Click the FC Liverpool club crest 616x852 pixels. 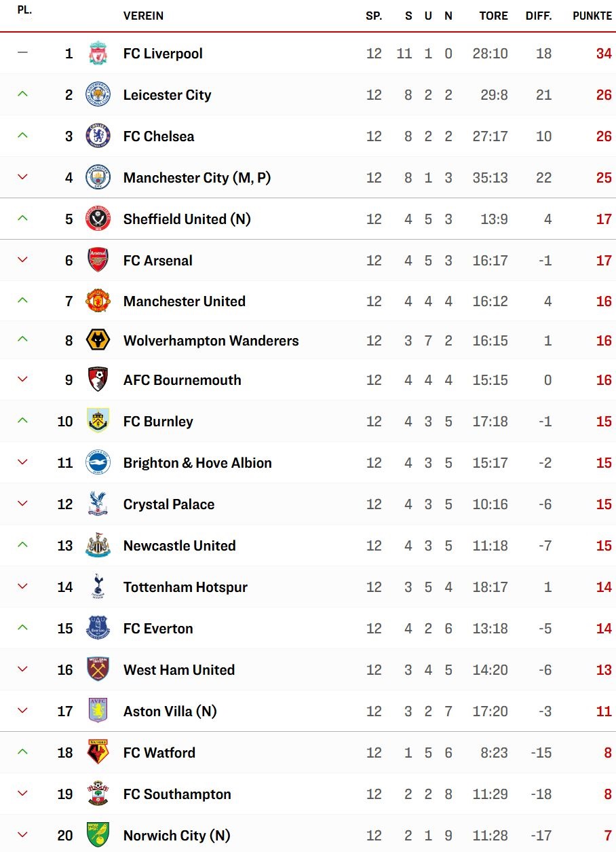click(x=98, y=54)
